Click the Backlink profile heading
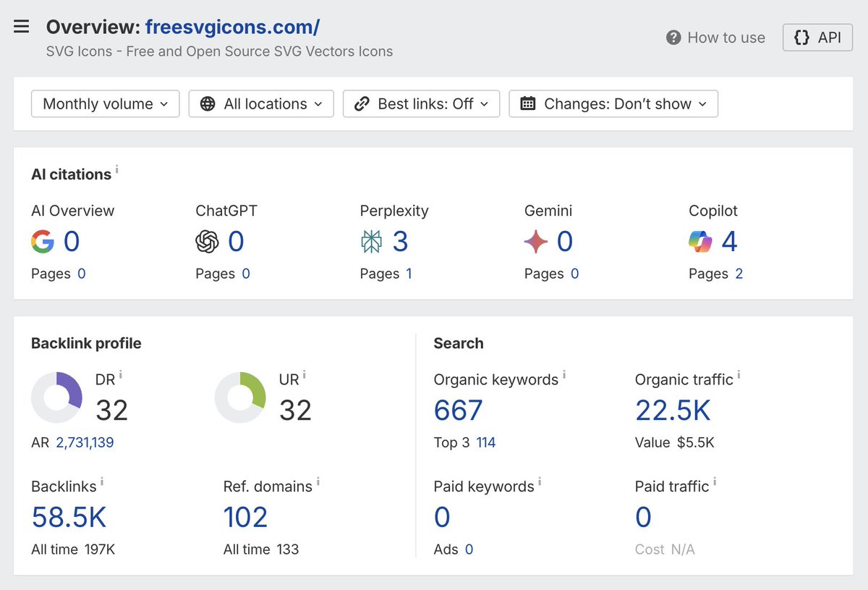 [86, 343]
